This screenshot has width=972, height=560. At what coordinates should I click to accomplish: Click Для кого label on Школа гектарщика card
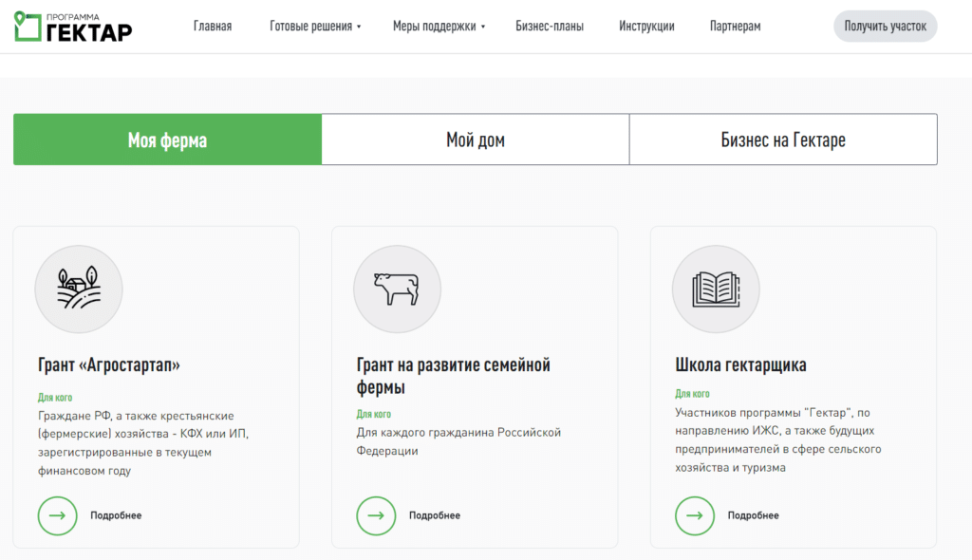[x=692, y=394]
